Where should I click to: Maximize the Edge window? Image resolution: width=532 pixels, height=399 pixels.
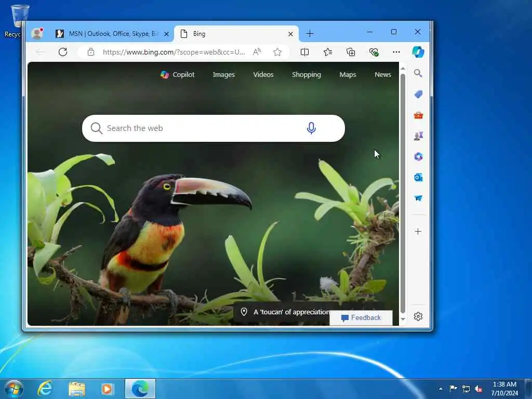click(394, 32)
